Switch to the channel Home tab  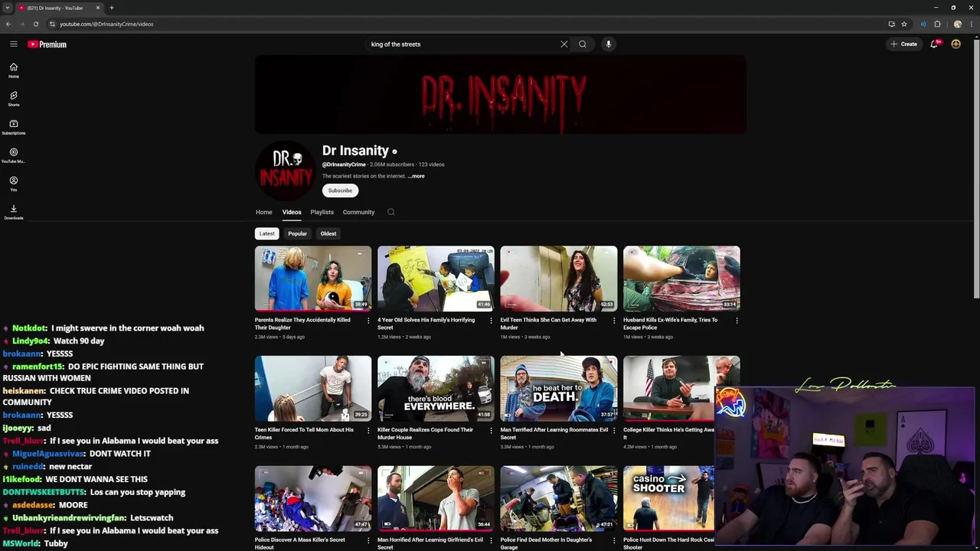pyautogui.click(x=263, y=212)
